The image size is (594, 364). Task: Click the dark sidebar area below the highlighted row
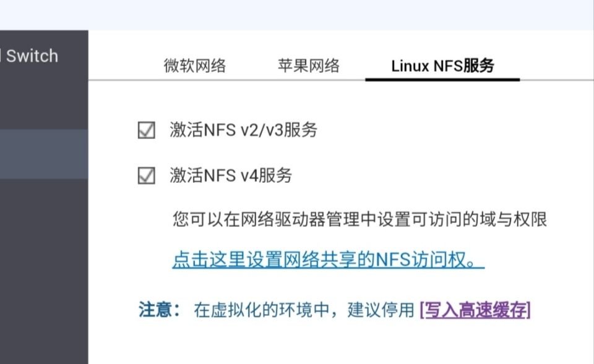pyautogui.click(x=44, y=272)
